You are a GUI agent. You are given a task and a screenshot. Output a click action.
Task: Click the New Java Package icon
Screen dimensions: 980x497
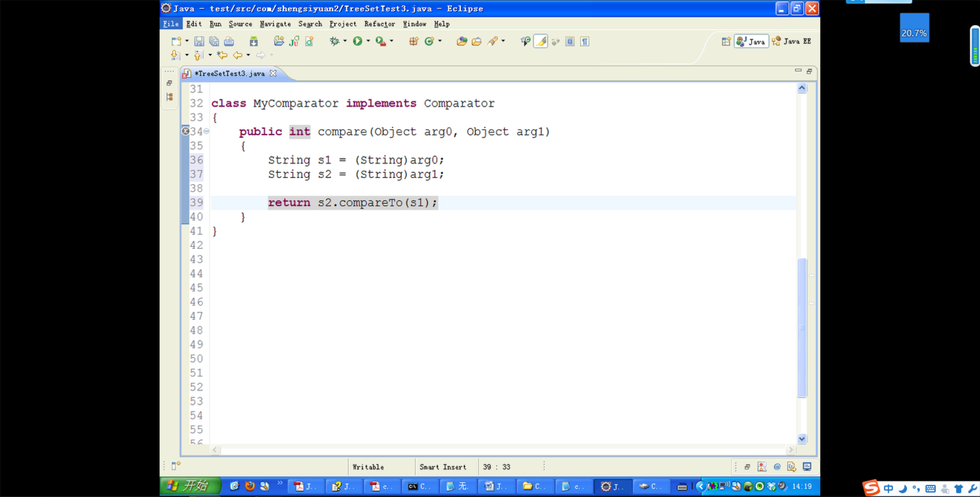[279, 41]
